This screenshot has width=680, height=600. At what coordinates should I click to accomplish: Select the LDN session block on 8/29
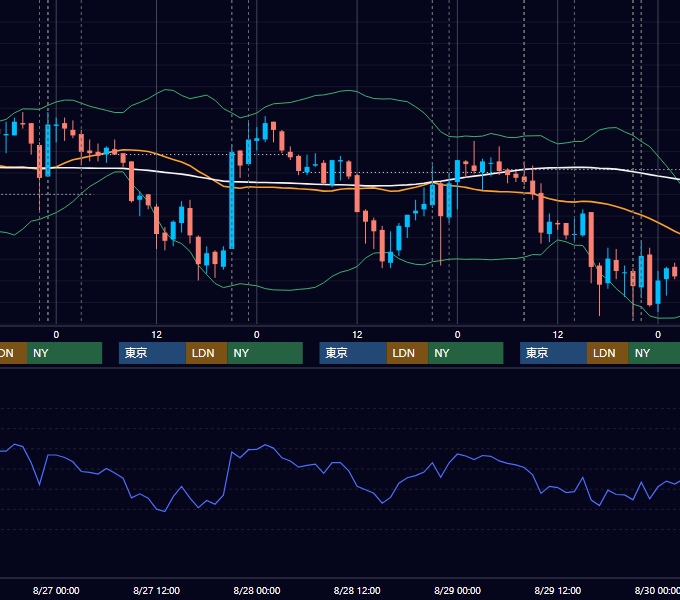(x=608, y=353)
